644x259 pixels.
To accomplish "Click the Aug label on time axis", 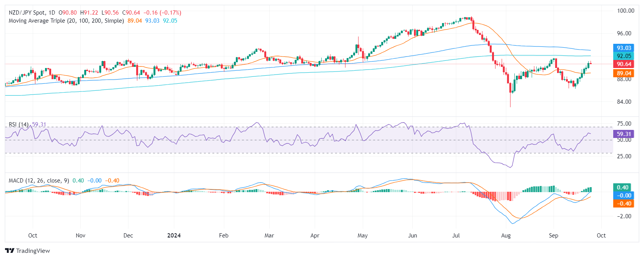I will click(x=506, y=236).
